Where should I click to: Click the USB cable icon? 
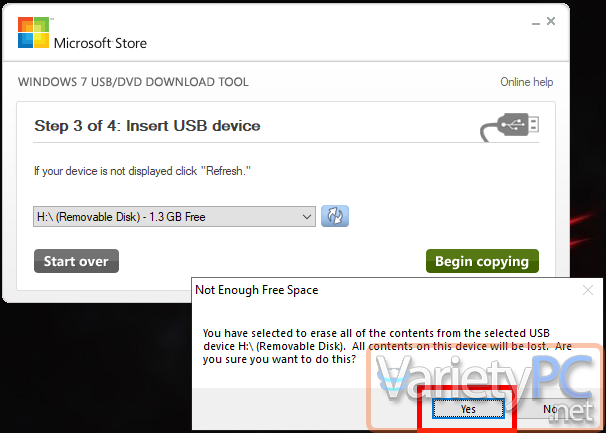(509, 126)
